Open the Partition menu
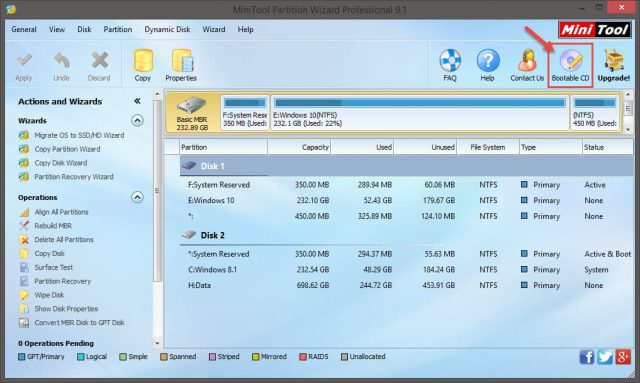640x383 pixels. (118, 29)
